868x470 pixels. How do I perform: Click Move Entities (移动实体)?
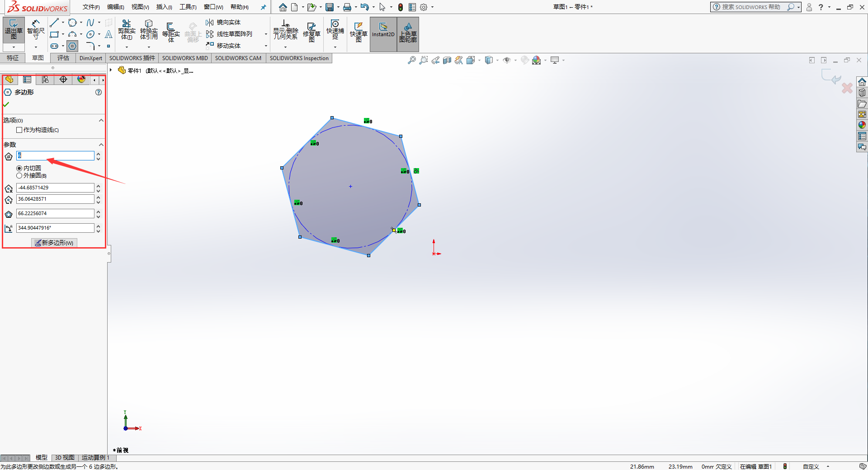[223, 46]
